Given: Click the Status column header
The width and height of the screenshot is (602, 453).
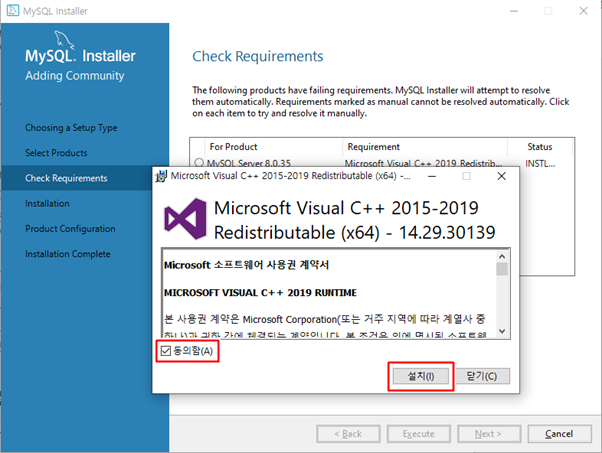Looking at the screenshot, I should click(x=539, y=147).
